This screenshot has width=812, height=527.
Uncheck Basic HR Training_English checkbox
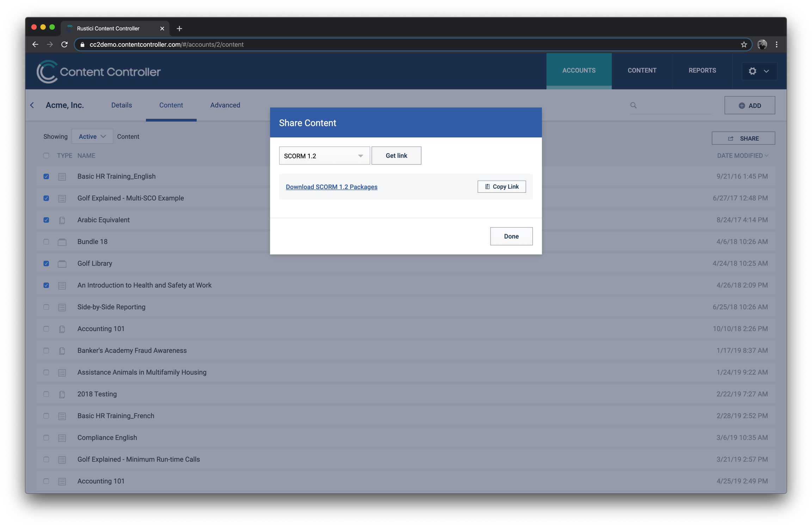point(46,176)
